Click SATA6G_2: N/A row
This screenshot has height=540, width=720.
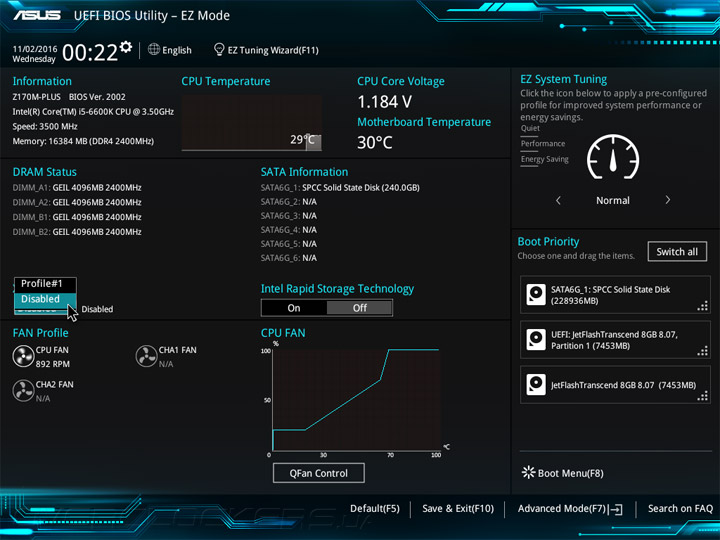click(289, 202)
